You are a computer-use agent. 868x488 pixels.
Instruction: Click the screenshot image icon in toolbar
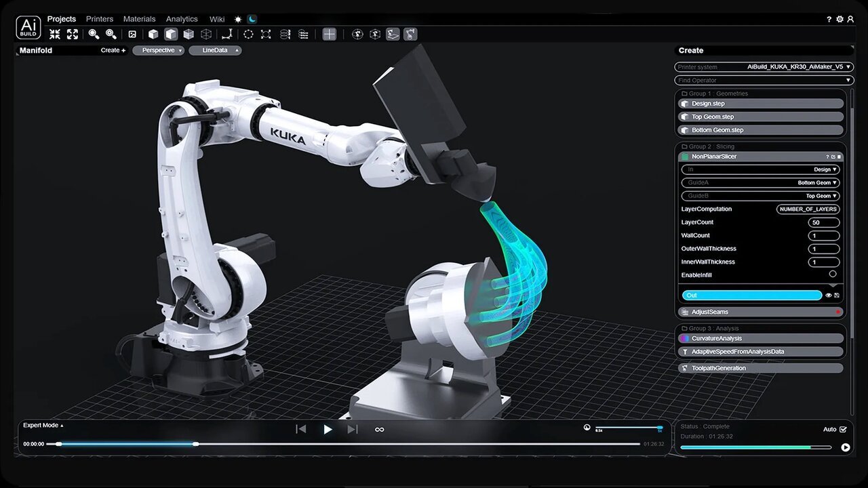(132, 34)
